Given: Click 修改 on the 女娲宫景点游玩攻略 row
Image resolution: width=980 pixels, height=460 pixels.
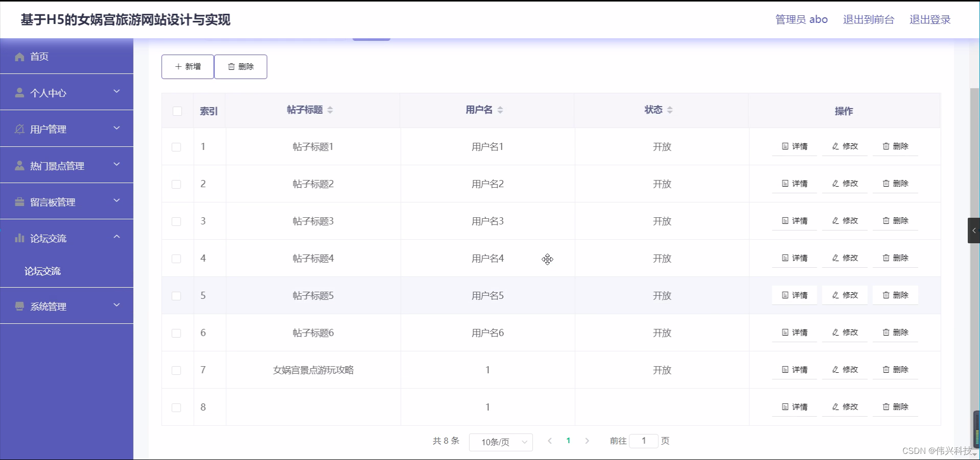Looking at the screenshot, I should coord(844,370).
